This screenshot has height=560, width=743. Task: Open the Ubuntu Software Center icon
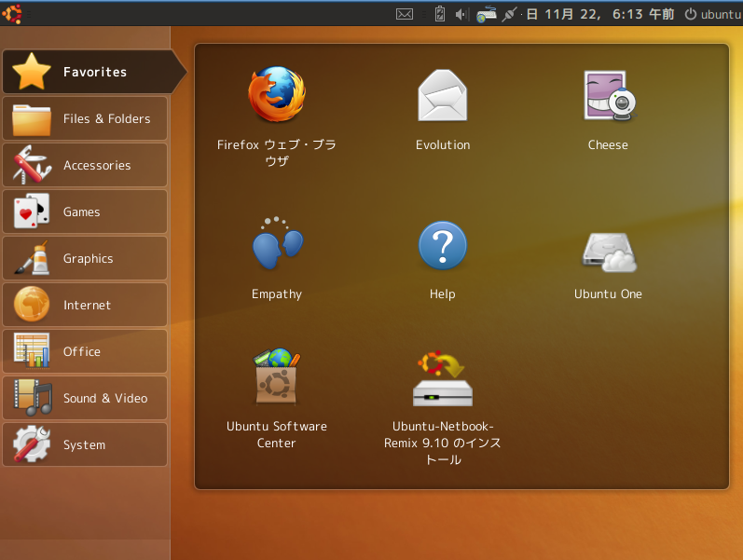point(277,376)
